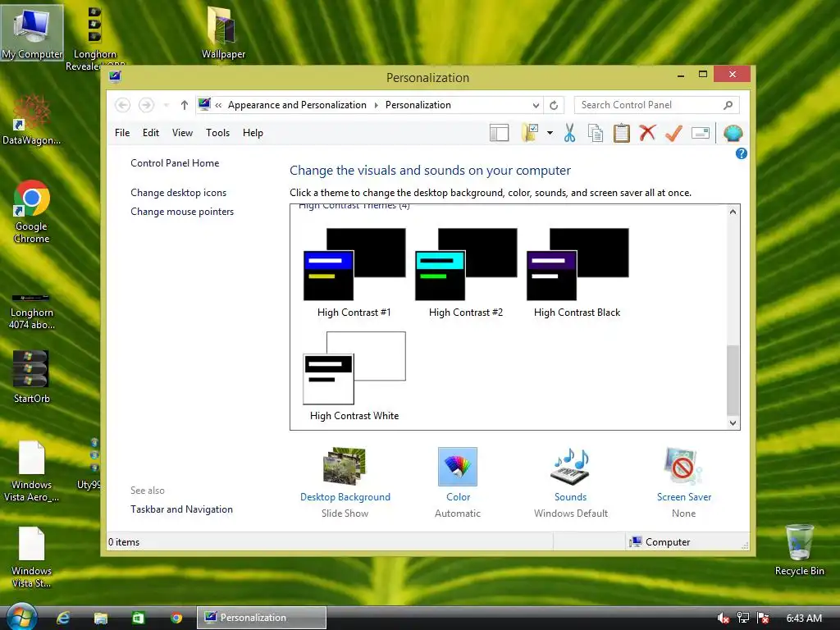Click the 6:43 AM taskbar clock
The image size is (840, 630).
coord(804,619)
